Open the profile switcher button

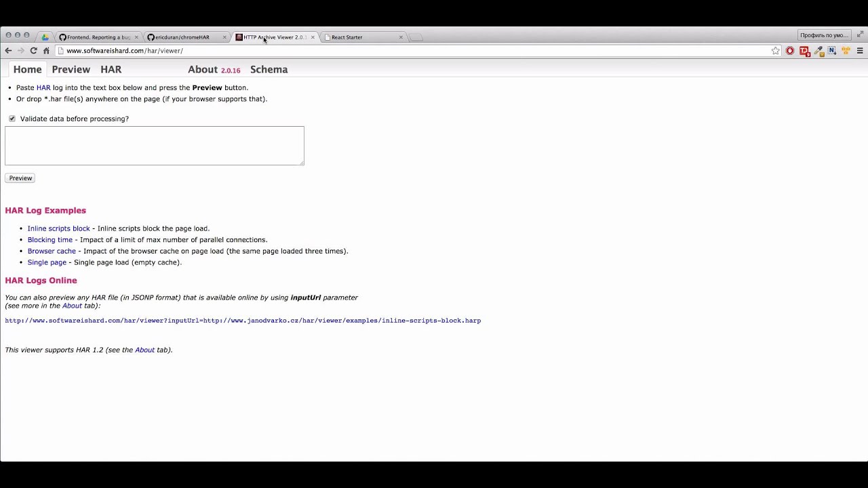point(824,35)
